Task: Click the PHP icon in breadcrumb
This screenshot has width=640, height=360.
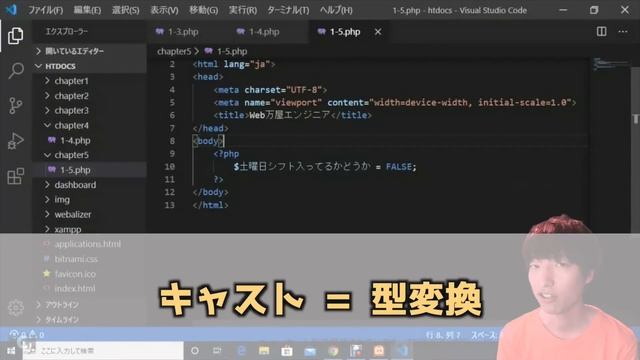Action: coord(209,51)
